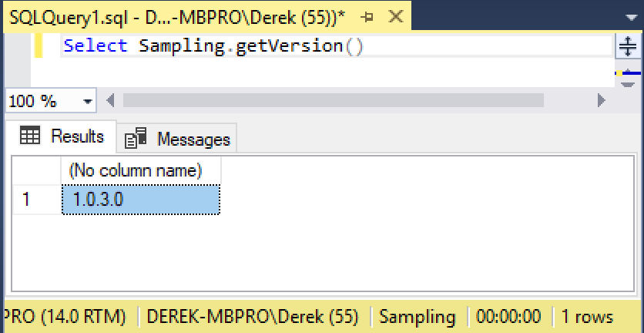Click the Messages tab icon
Screen dimensions: 644x333
pos(136,138)
